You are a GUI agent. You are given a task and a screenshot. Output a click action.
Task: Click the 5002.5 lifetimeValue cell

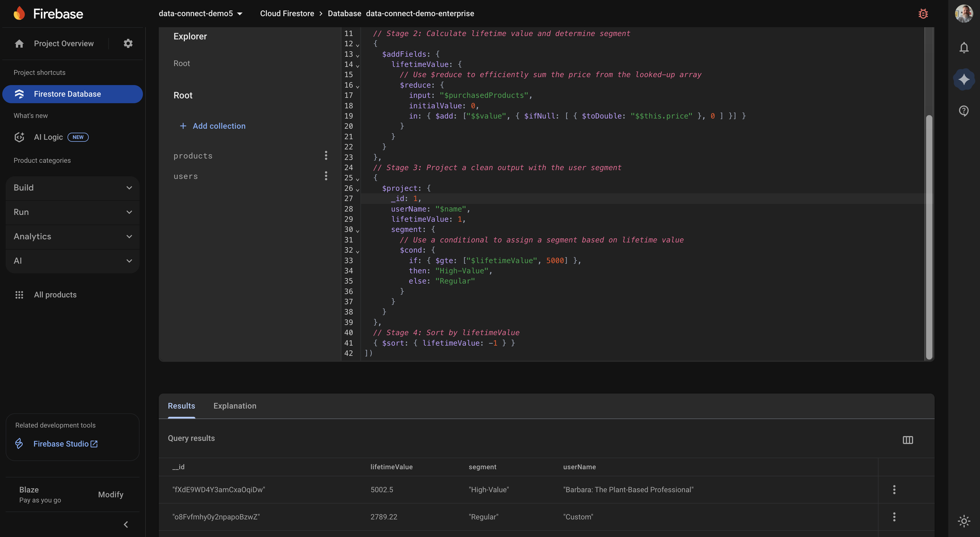(x=382, y=490)
